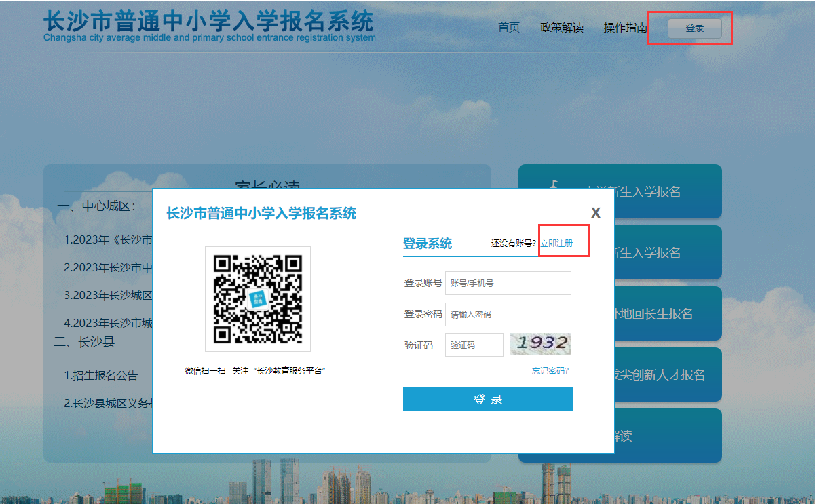Click the 验证码 text input box
The image size is (815, 504).
(x=474, y=345)
